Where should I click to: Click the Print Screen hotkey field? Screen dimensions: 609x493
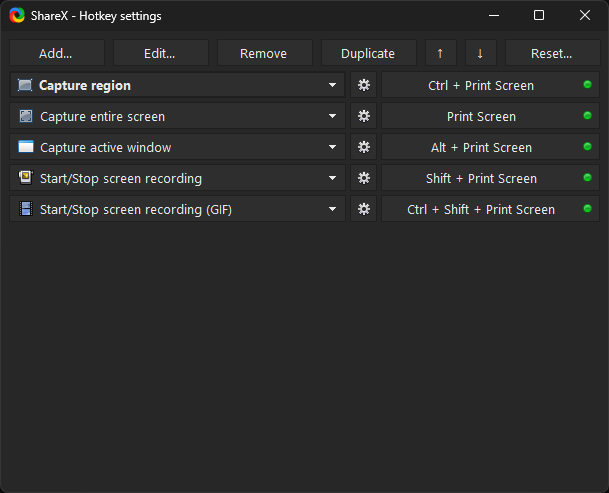(x=490, y=116)
